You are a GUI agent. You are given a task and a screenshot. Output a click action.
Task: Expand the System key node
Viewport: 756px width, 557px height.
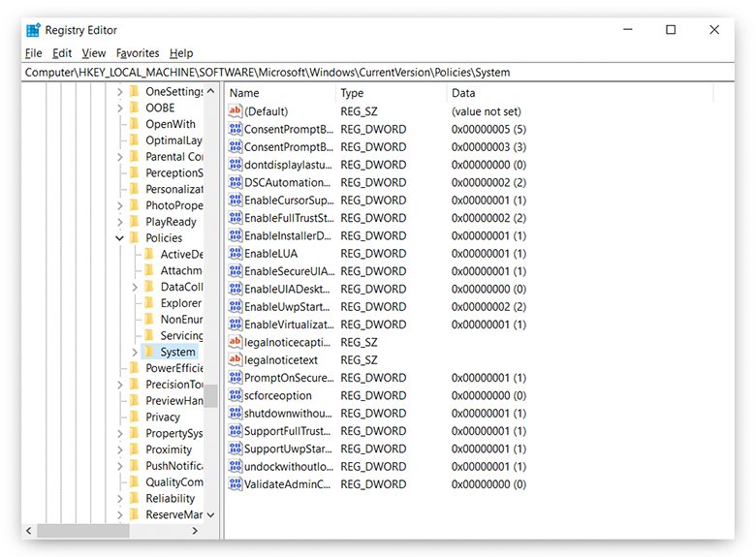135,352
